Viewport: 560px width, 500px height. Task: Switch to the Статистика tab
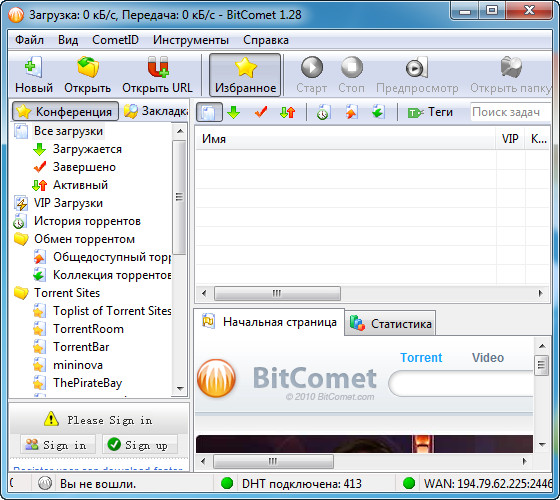click(x=390, y=324)
